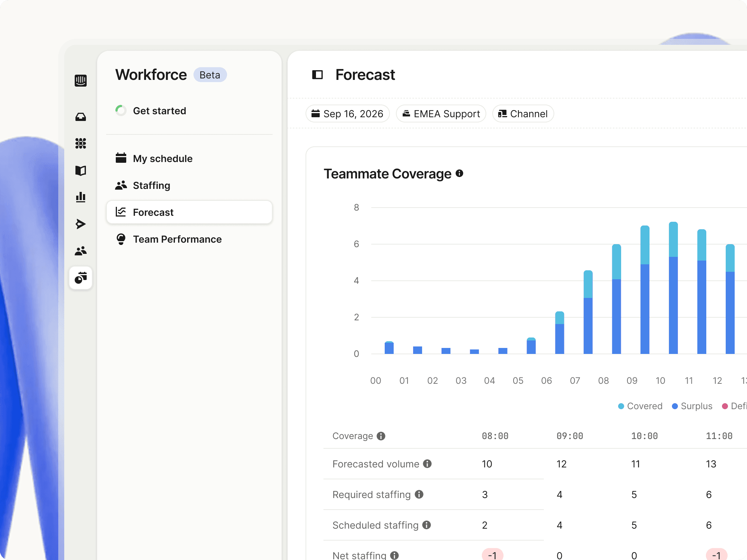Click the 09:00 column header
Image resolution: width=747 pixels, height=560 pixels.
(x=570, y=436)
